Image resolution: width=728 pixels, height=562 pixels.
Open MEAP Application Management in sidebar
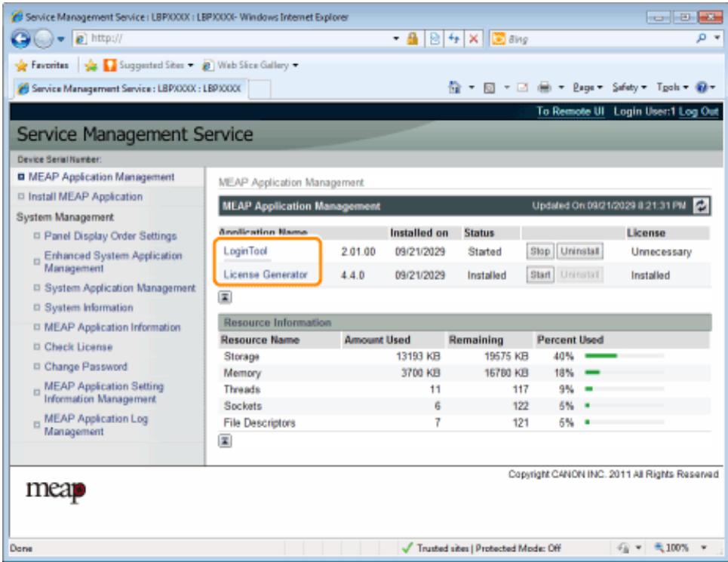click(x=101, y=177)
